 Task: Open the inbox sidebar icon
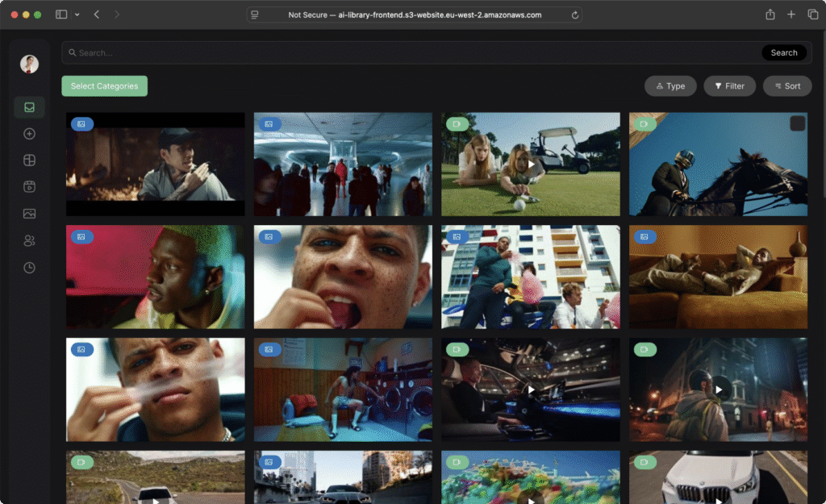point(30,107)
